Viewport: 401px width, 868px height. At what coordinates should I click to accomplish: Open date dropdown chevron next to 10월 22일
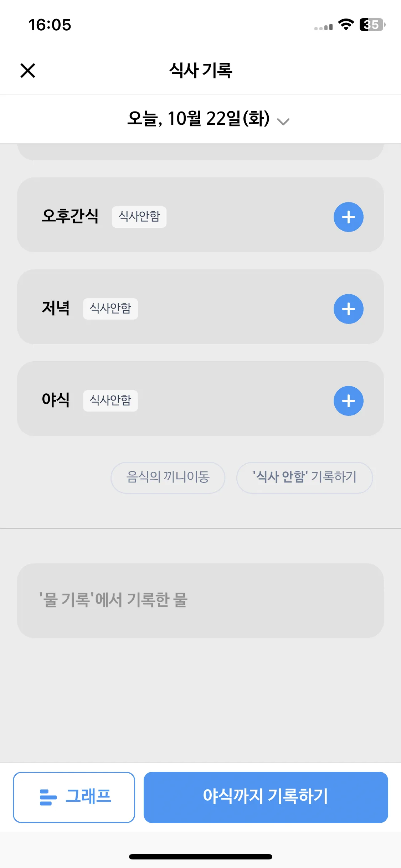283,122
